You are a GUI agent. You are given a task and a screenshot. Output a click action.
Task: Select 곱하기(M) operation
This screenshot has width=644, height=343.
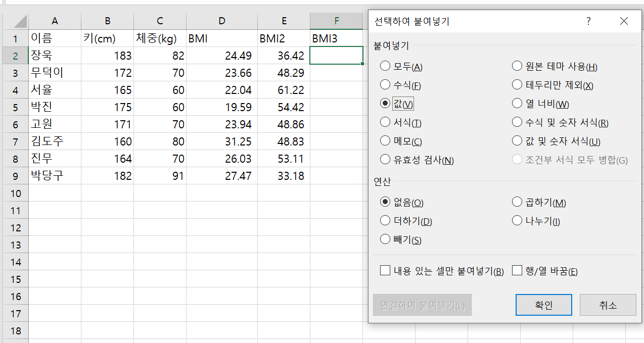click(539, 203)
